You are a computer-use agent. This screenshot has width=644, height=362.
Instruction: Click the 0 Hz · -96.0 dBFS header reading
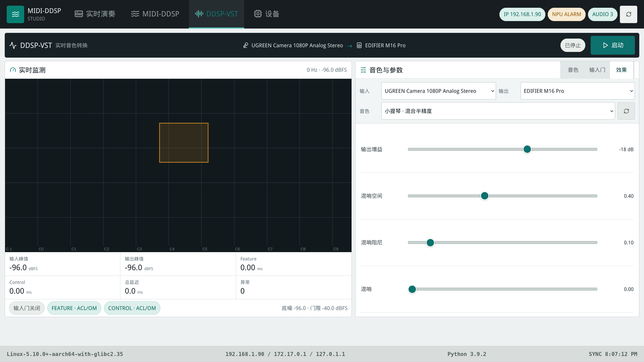[327, 70]
